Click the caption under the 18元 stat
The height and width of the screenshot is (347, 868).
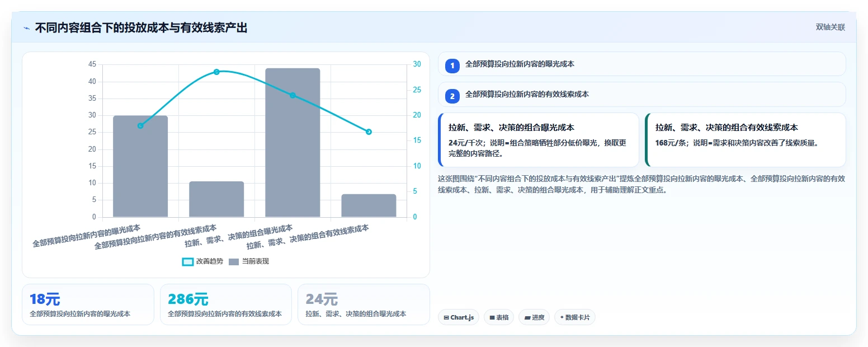point(80,314)
